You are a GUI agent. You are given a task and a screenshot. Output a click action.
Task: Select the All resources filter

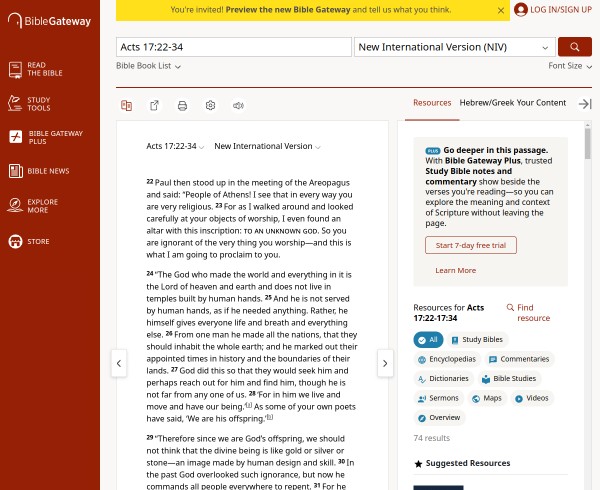click(428, 340)
